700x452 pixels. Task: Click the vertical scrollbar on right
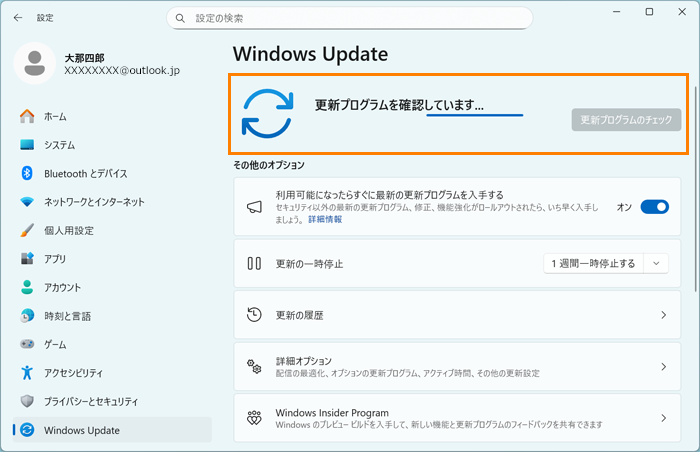click(x=696, y=188)
